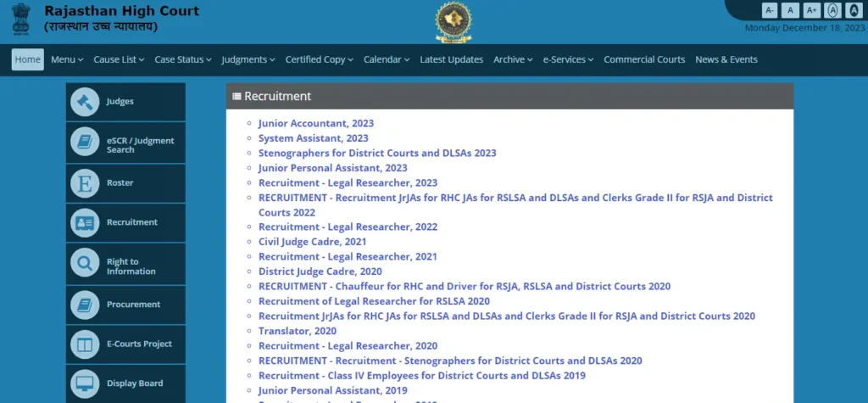
Task: Open Recruitment - Legal Researcher, 2021 link
Action: coord(348,257)
